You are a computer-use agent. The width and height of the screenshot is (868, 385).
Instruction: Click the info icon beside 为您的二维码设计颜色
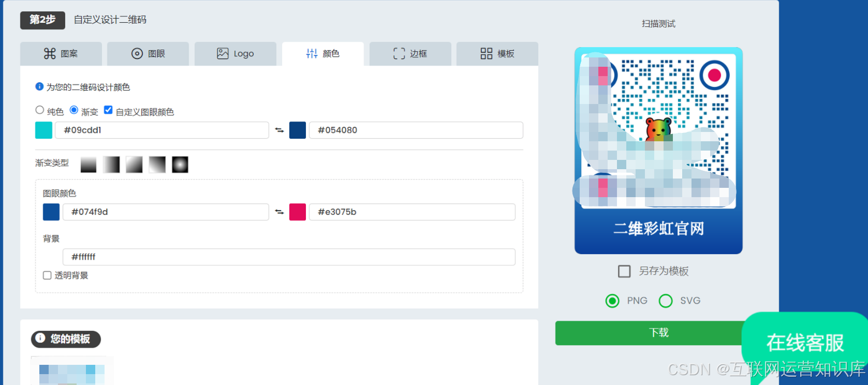[x=39, y=86]
